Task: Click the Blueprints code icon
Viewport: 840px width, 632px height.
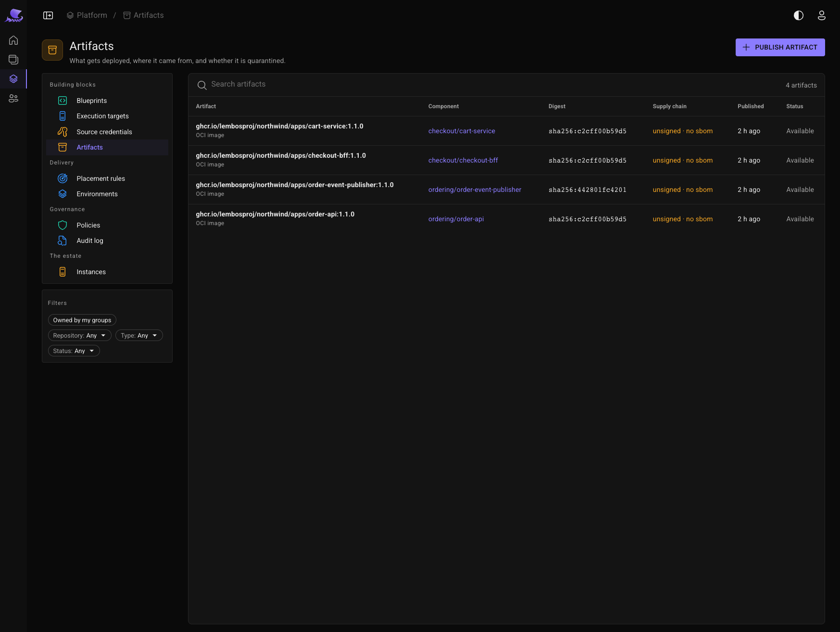Action: (x=63, y=101)
